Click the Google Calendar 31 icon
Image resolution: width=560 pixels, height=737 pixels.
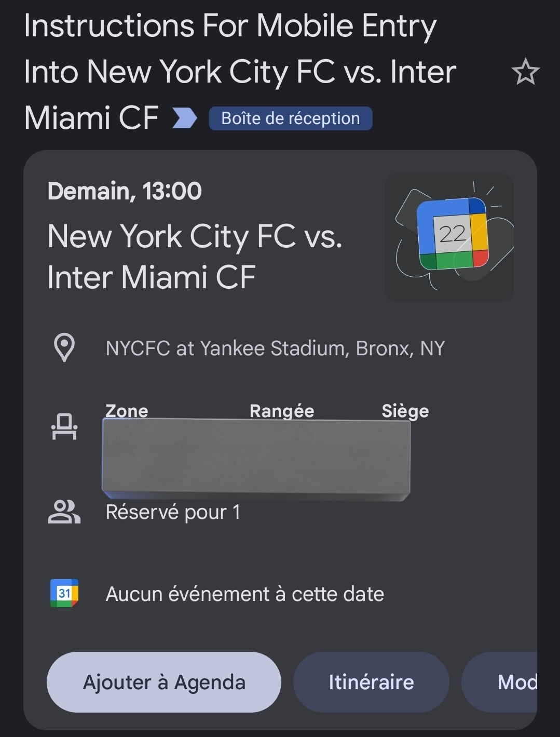(x=64, y=593)
